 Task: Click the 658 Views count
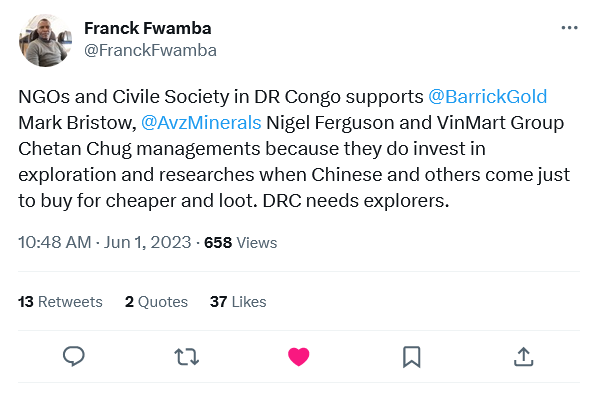(x=241, y=243)
